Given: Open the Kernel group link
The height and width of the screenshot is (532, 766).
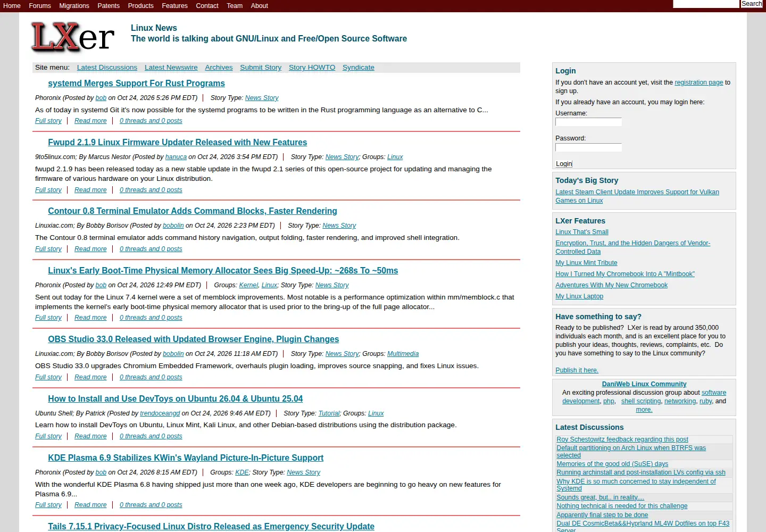Looking at the screenshot, I should [x=248, y=285].
